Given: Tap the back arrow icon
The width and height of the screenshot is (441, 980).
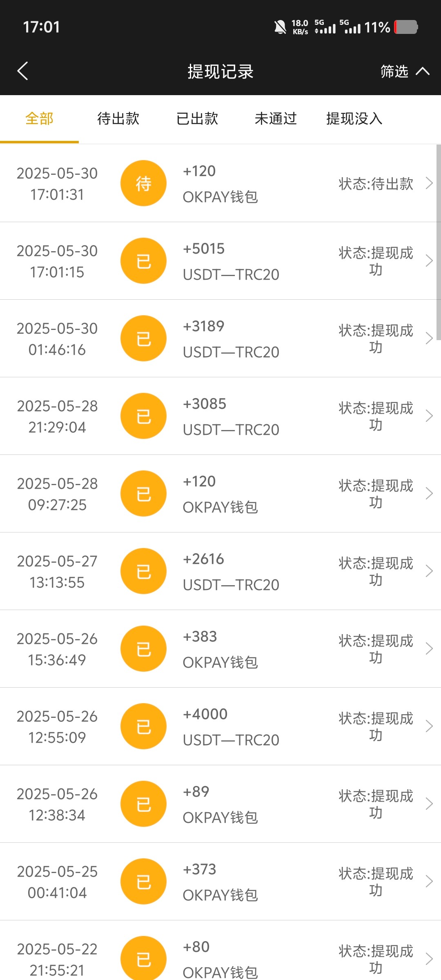Looking at the screenshot, I should coord(23,71).
